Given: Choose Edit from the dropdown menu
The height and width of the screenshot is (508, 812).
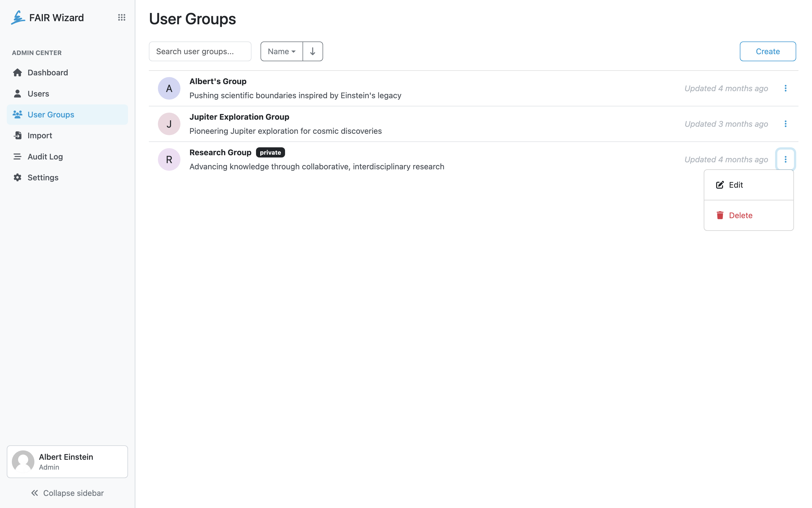Looking at the screenshot, I should pos(749,185).
